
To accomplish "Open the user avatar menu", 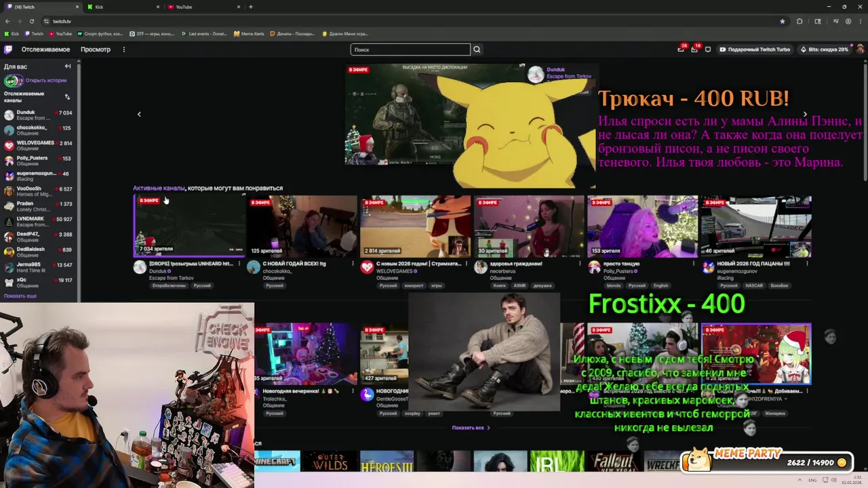I will [860, 49].
